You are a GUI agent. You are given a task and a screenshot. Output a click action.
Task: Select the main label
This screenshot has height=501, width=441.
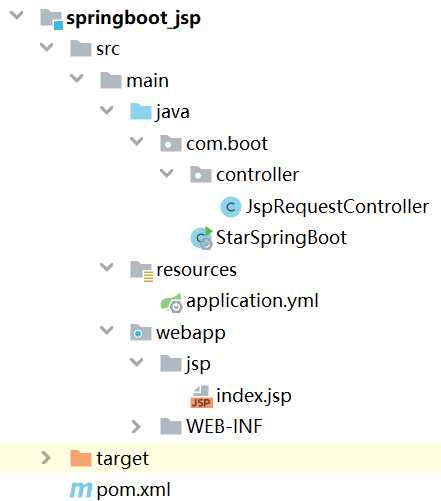coord(147,81)
